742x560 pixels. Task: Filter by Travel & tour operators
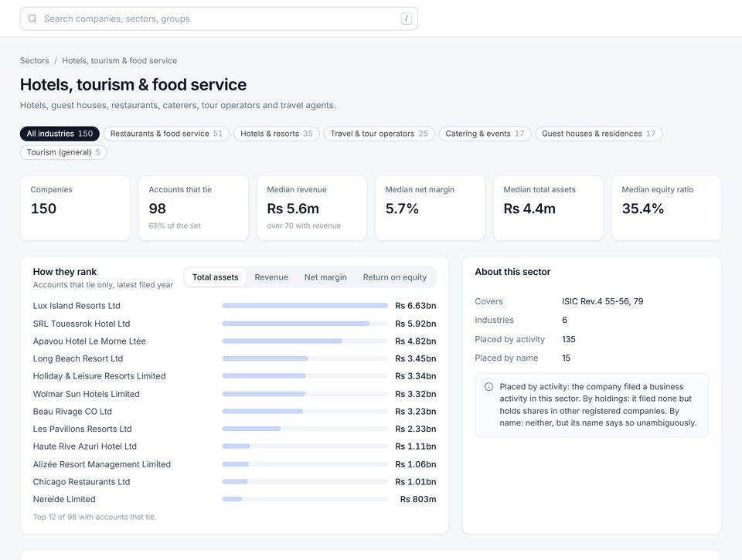pos(379,134)
